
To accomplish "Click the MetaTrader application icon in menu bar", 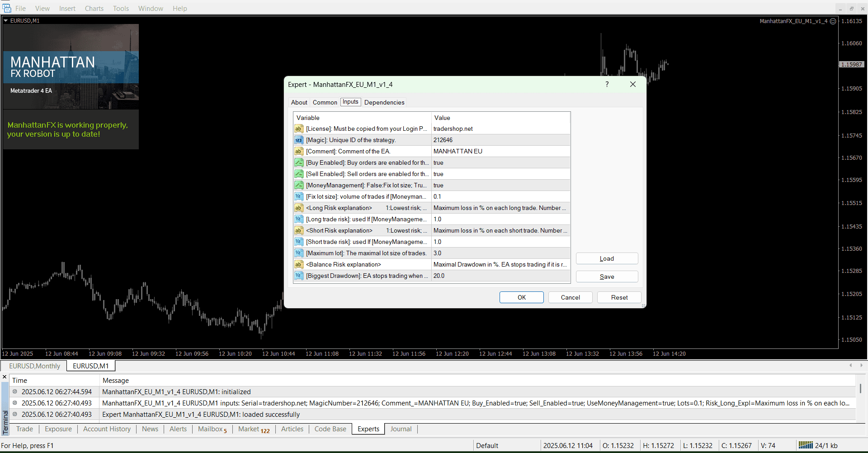I will tap(6, 8).
